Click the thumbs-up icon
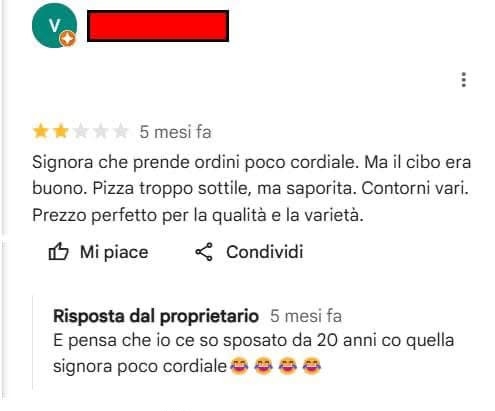This screenshot has height=411, width=495. point(58,252)
